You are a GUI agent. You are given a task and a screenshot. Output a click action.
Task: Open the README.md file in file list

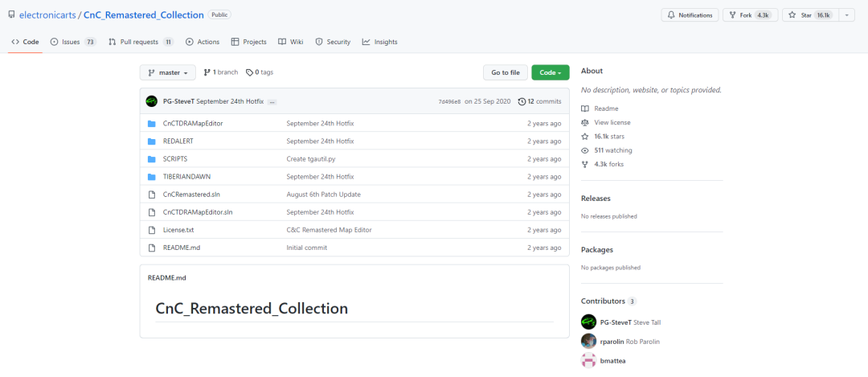[182, 248]
